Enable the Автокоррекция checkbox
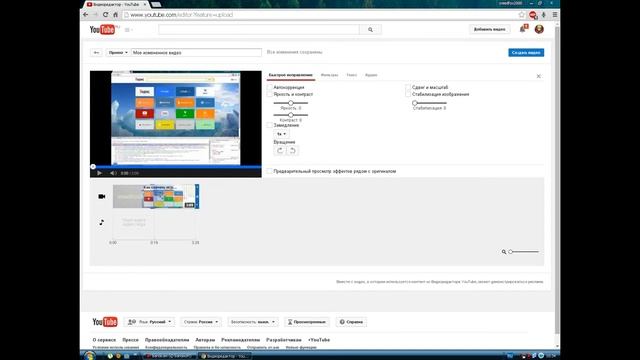 pyautogui.click(x=269, y=87)
